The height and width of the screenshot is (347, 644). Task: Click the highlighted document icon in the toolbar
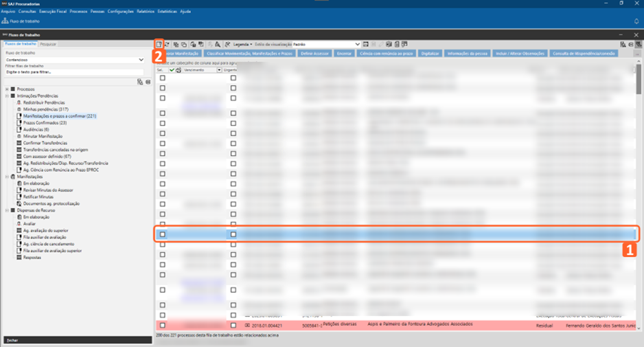pos(159,44)
